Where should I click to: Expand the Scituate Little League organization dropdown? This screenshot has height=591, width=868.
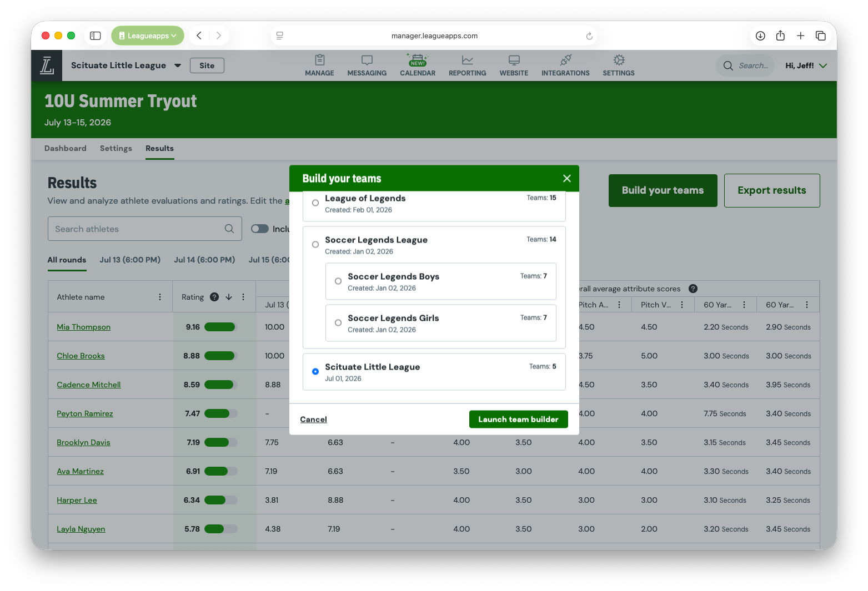178,65
